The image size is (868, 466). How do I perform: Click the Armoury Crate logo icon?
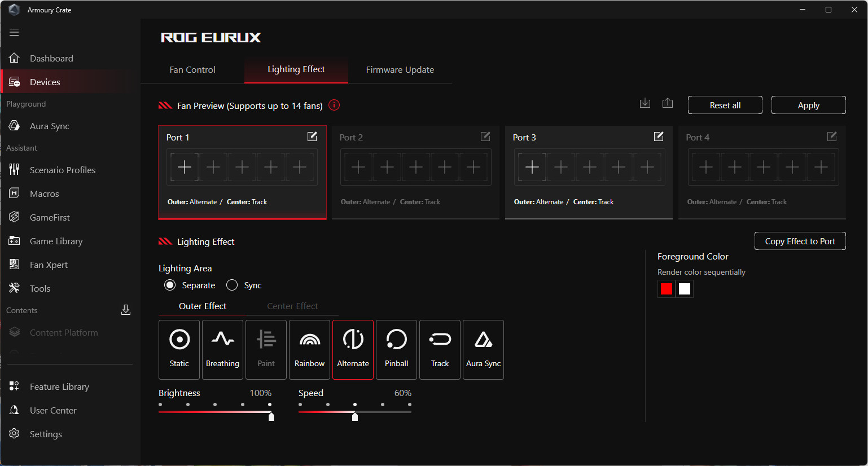tap(14, 10)
